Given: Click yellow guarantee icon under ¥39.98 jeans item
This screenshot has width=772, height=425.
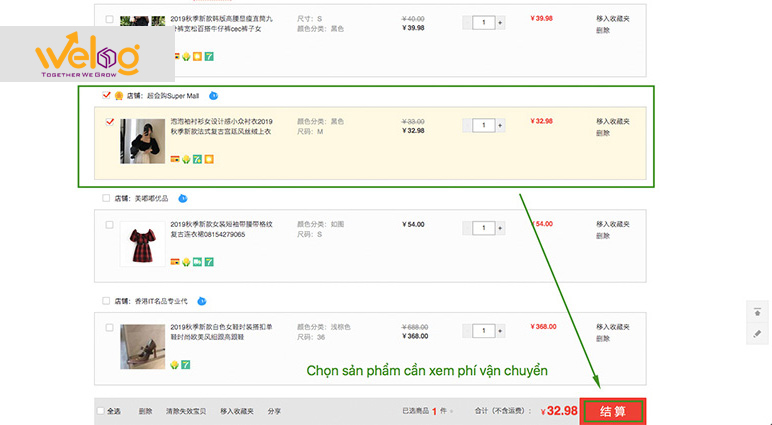Looking at the screenshot, I should pos(186,57).
